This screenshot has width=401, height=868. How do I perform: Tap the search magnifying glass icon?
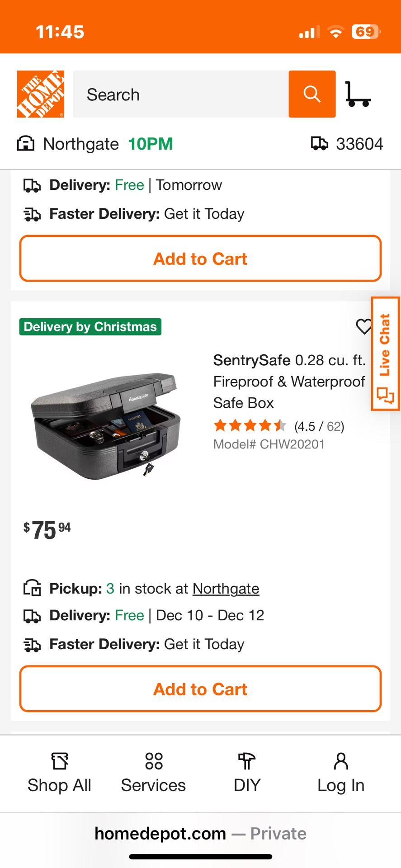tap(311, 94)
